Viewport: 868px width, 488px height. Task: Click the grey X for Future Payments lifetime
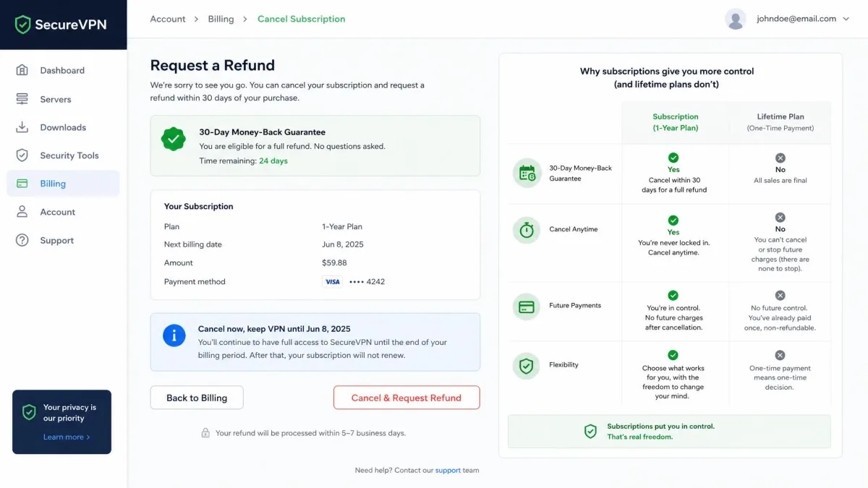coord(780,296)
